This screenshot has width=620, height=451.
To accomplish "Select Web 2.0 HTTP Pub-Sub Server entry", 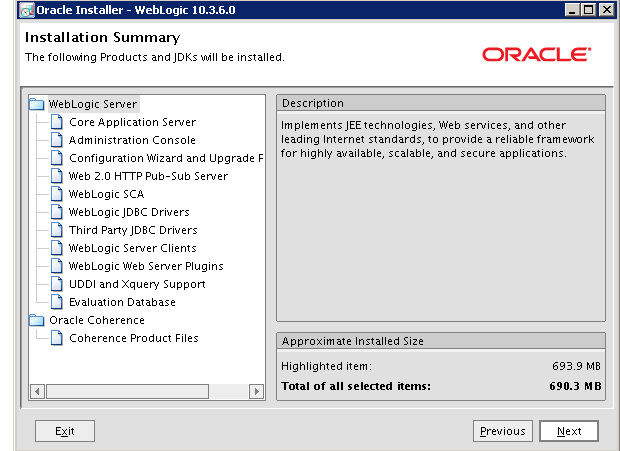I will pos(148,176).
